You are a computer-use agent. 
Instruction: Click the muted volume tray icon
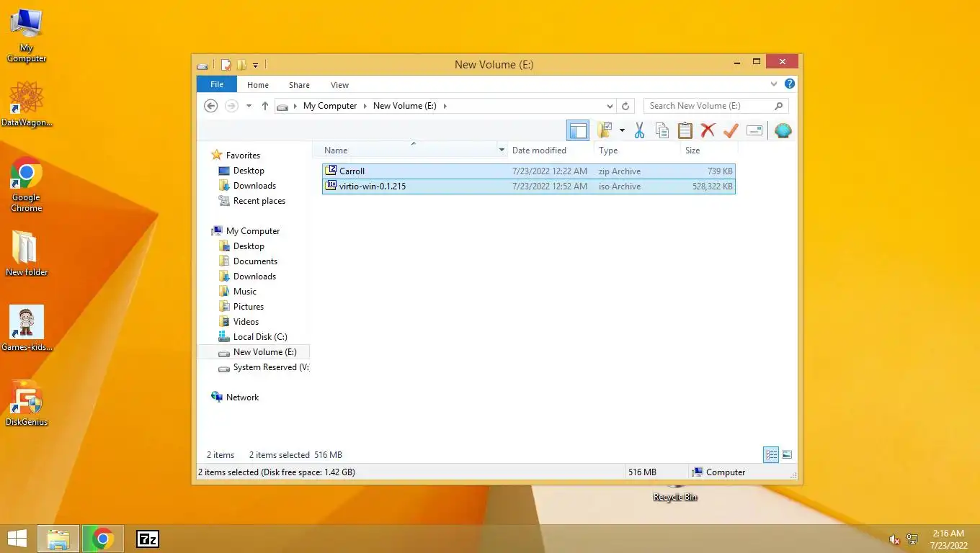(x=894, y=539)
